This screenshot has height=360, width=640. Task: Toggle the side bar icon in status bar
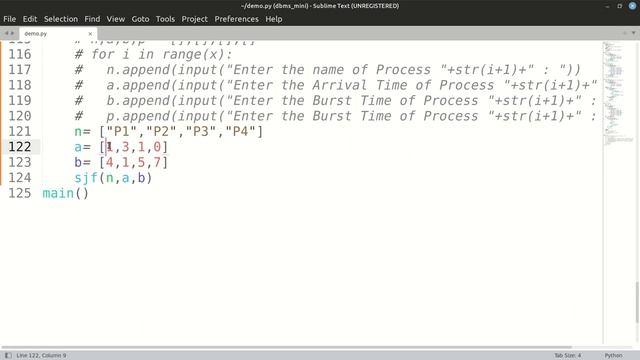tap(8, 356)
